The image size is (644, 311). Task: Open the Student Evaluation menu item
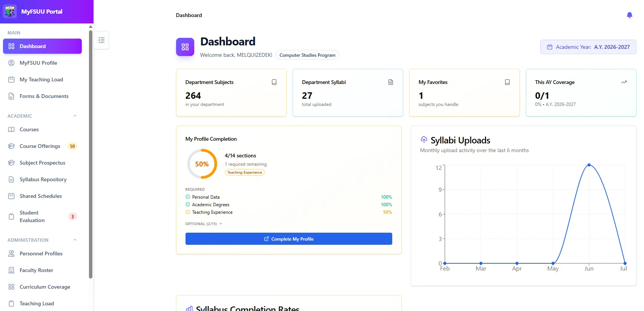(x=42, y=216)
